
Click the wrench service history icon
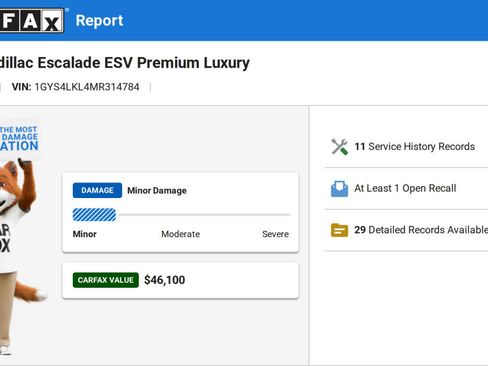tap(339, 147)
